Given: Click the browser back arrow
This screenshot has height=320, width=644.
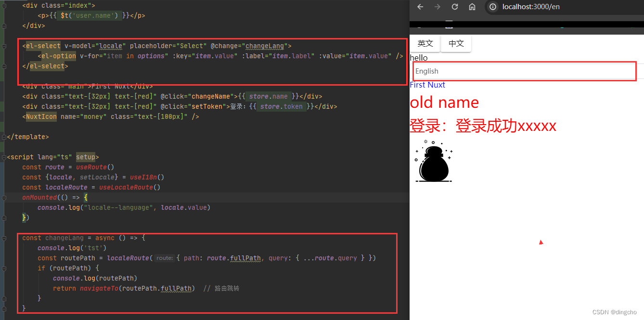Looking at the screenshot, I should (x=421, y=7).
